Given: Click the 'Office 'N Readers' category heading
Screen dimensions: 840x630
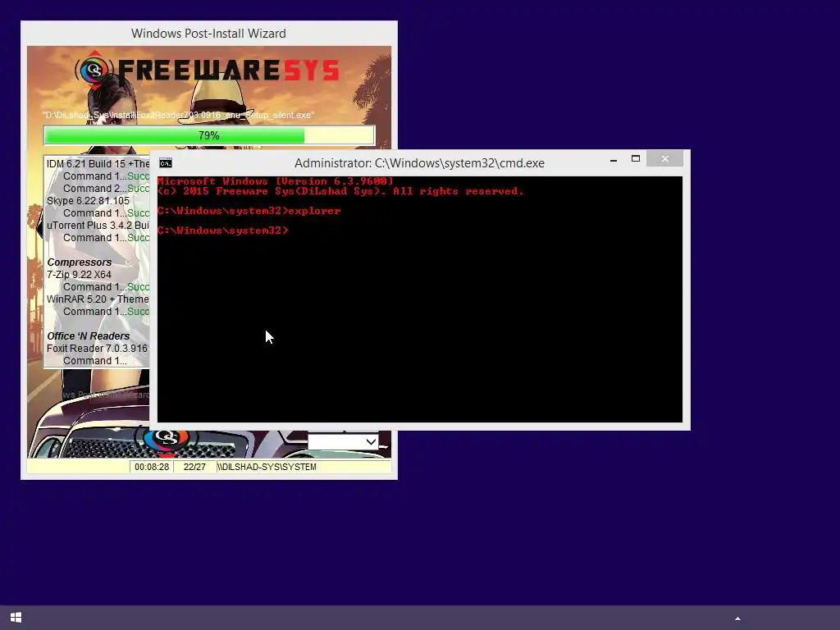Looking at the screenshot, I should [x=89, y=336].
